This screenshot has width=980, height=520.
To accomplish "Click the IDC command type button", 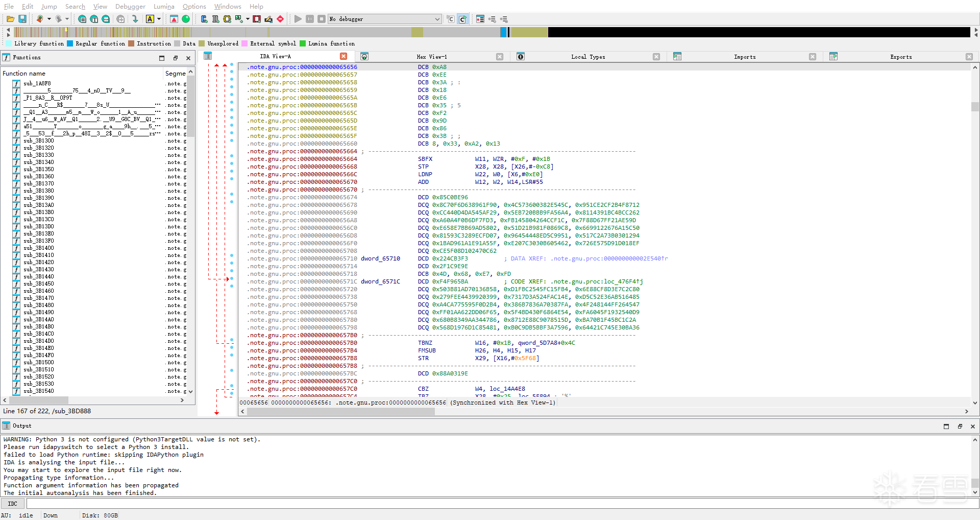I will point(13,504).
